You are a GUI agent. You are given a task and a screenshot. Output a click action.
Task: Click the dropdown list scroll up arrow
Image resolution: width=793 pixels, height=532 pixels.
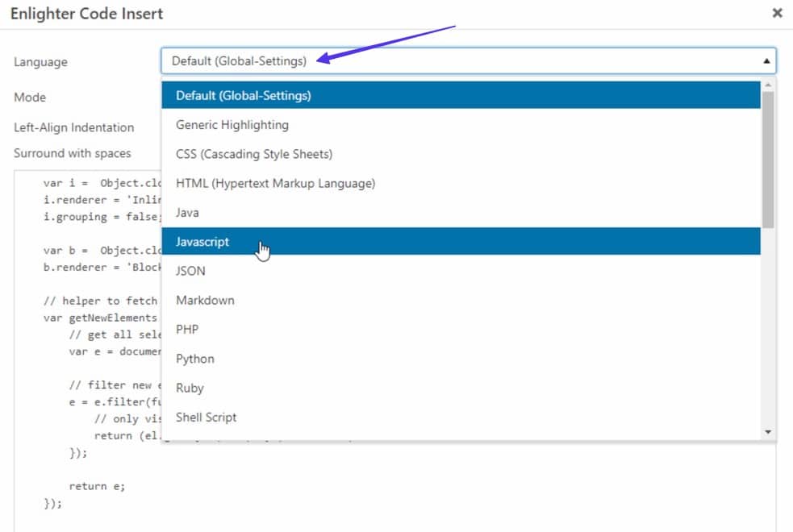pos(768,85)
